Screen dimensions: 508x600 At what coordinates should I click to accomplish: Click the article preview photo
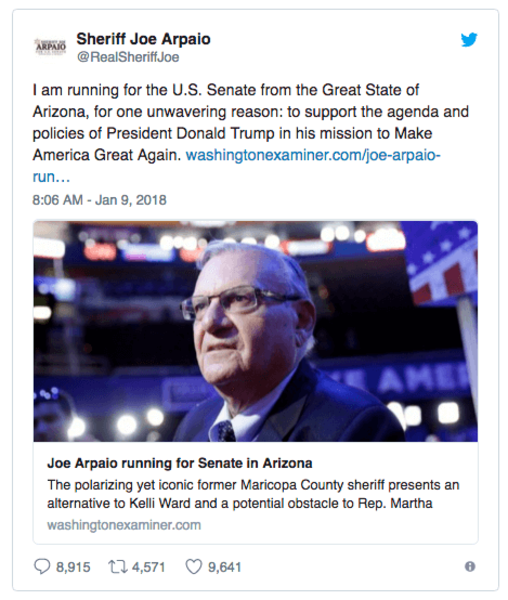(x=256, y=331)
